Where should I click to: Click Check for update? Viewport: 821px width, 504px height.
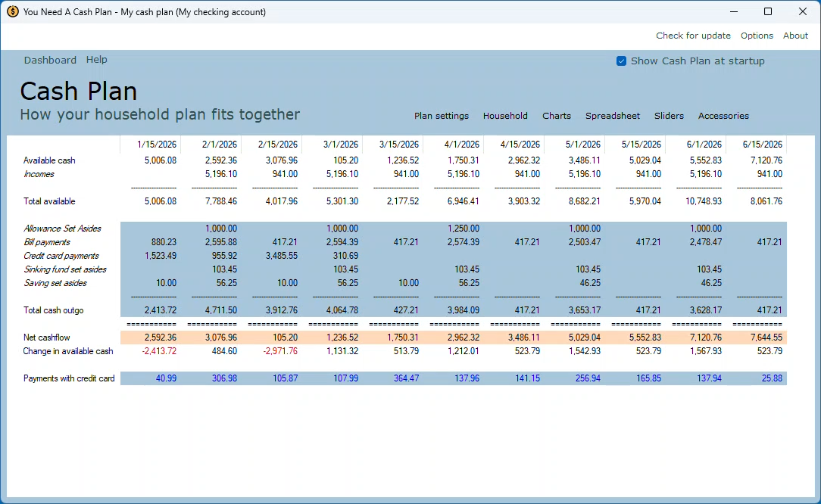click(x=693, y=36)
